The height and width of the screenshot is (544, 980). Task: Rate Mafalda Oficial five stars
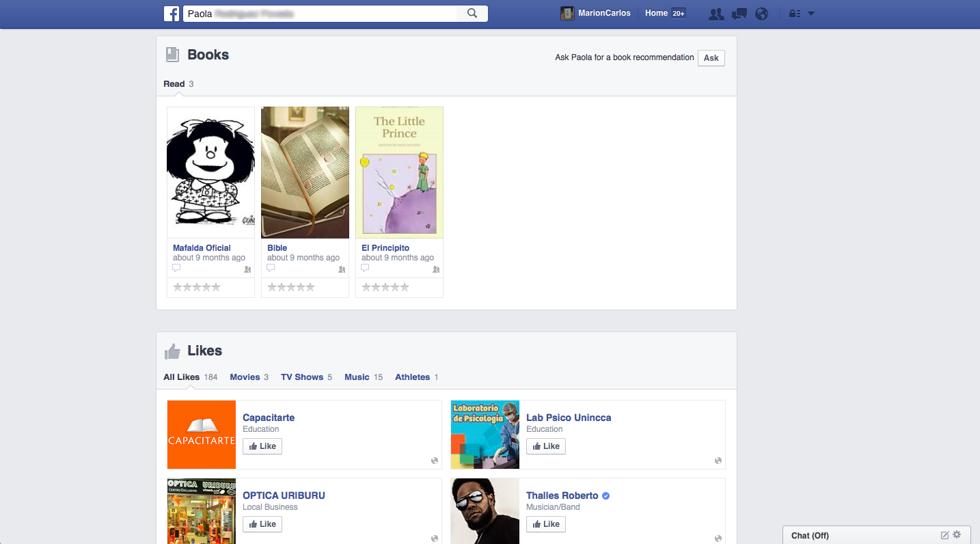pos(216,287)
